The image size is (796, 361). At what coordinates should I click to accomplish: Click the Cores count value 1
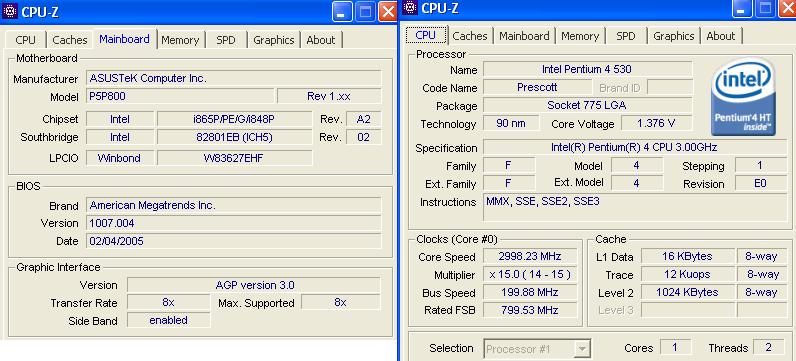pyautogui.click(x=675, y=347)
